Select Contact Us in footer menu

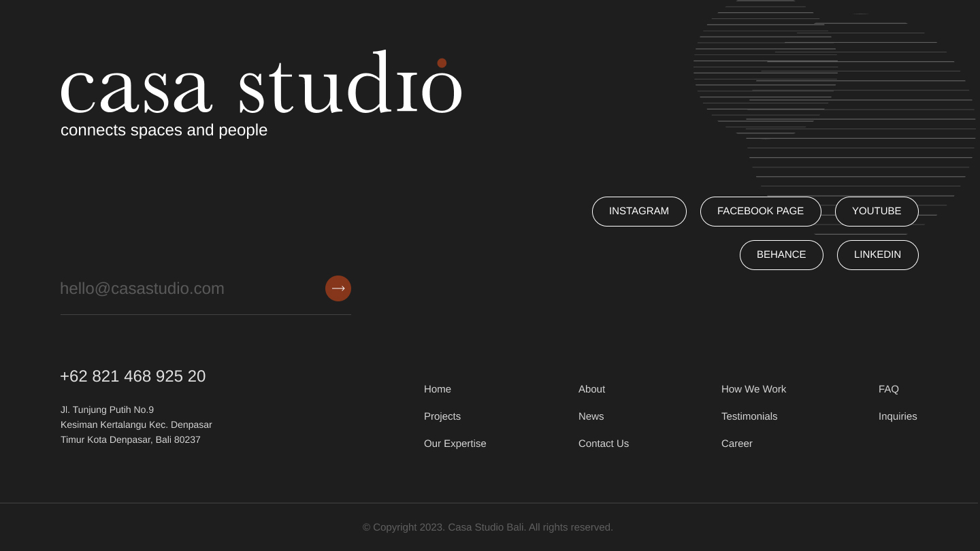[x=604, y=444]
